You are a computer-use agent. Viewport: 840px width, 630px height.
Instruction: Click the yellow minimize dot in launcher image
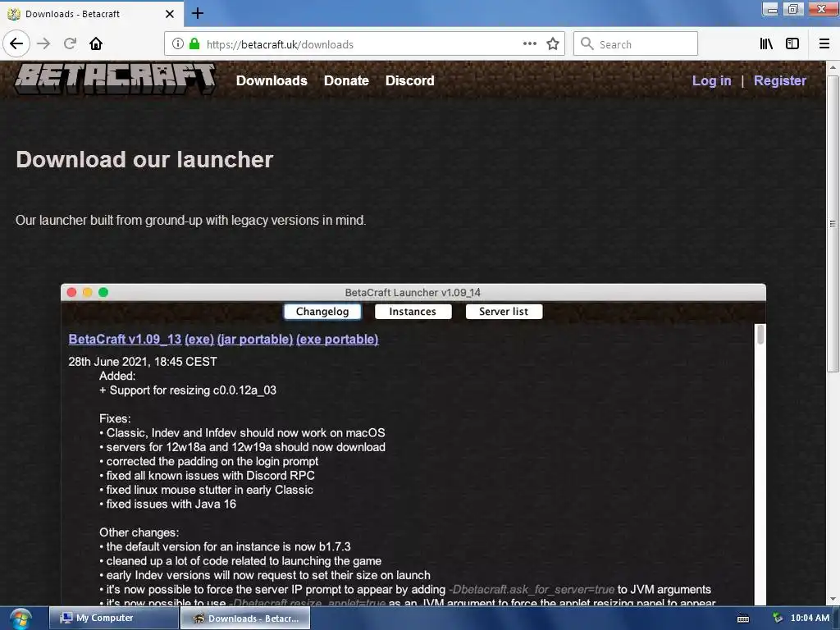coord(87,292)
